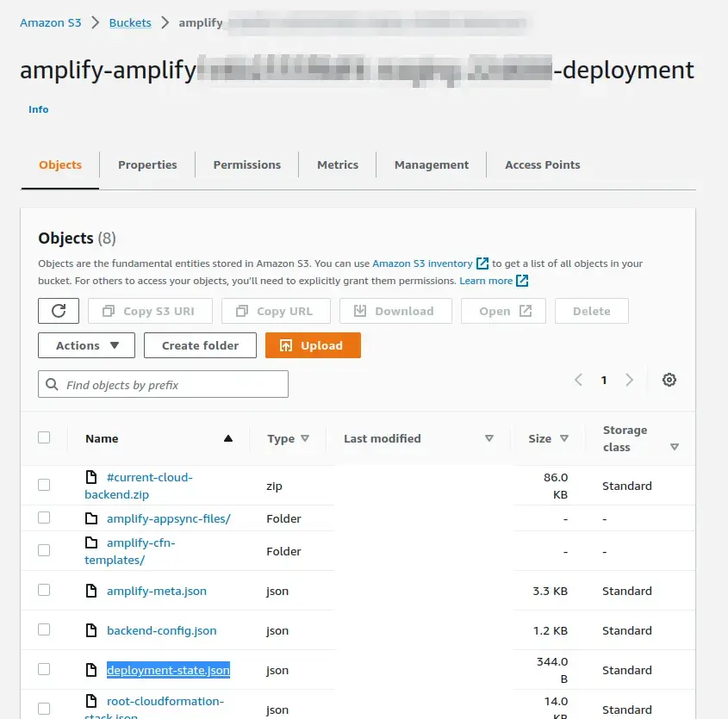Open #current-cloud-backend.zip object
This screenshot has height=719, width=728.
click(x=139, y=486)
